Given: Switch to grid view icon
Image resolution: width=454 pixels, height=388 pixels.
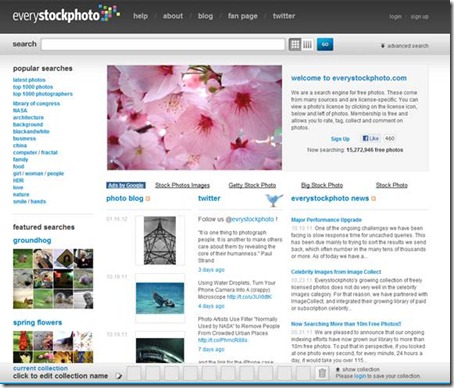Looking at the screenshot, I should (x=295, y=44).
